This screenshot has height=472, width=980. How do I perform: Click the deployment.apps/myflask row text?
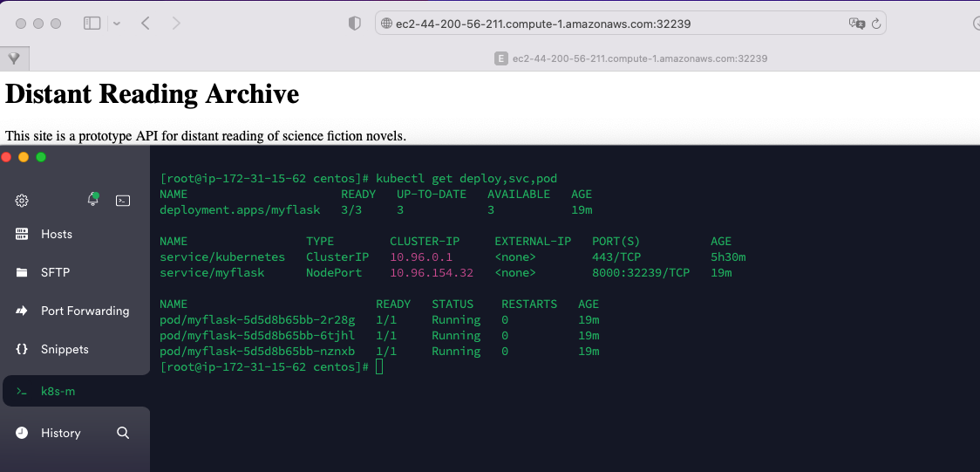pos(240,210)
